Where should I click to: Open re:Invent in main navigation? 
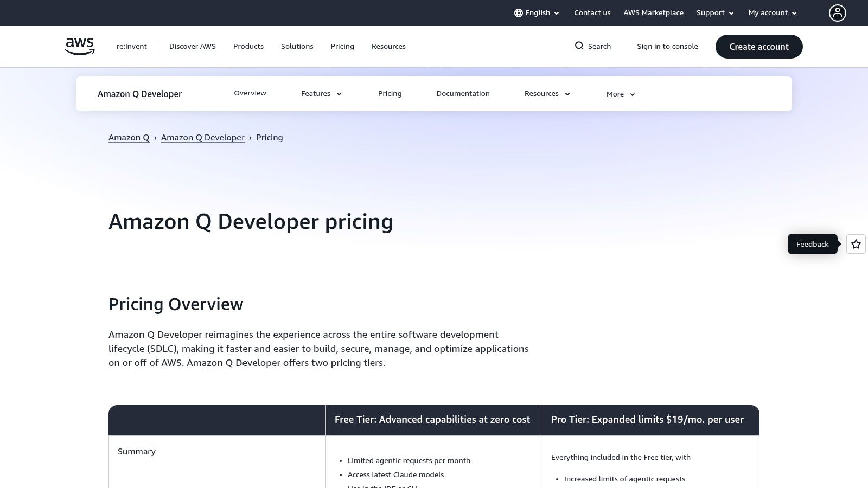click(132, 46)
